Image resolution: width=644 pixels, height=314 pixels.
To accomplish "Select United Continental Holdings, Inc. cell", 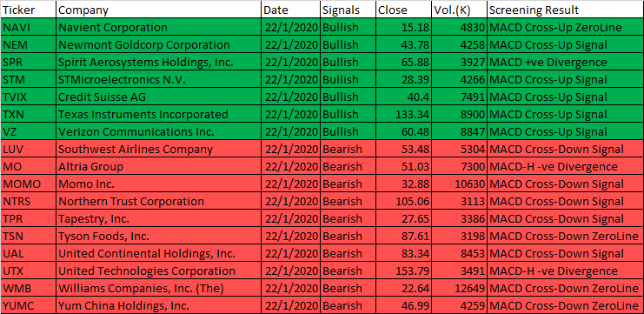I will pyautogui.click(x=158, y=254).
